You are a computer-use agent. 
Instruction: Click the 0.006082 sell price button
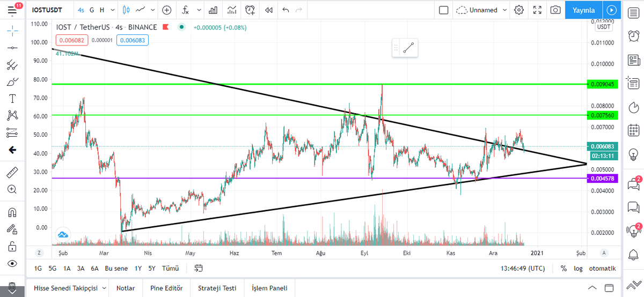tap(72, 40)
